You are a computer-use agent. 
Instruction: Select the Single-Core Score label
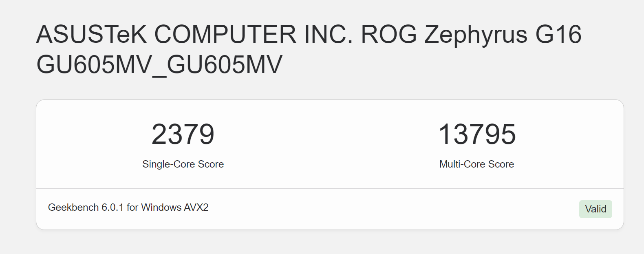click(183, 164)
